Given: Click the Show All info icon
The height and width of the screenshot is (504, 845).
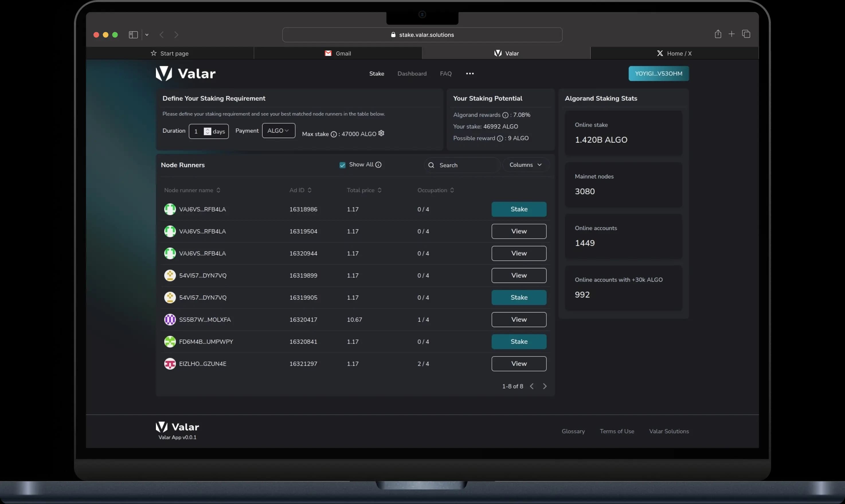Looking at the screenshot, I should point(378,165).
